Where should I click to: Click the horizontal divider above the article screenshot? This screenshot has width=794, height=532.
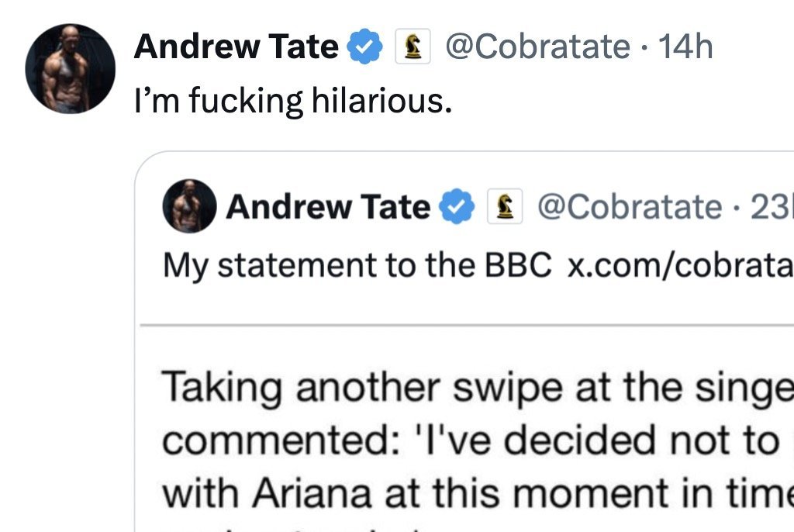click(x=465, y=325)
